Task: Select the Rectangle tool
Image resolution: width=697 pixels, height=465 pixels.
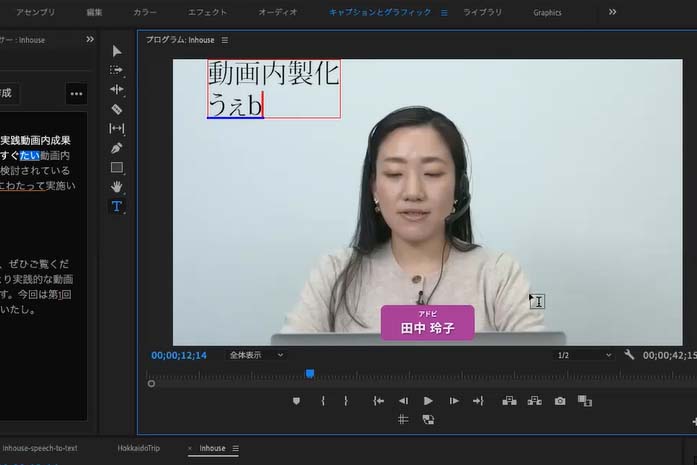Action: pos(116,168)
